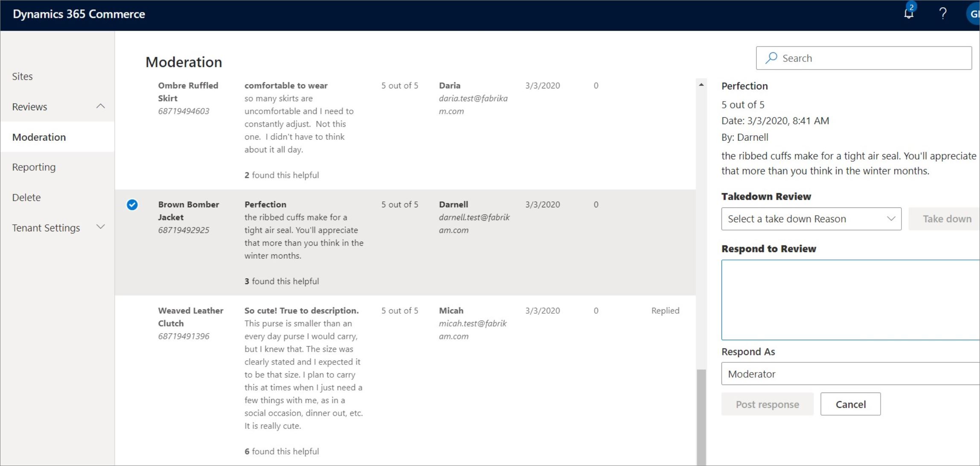Open the help question mark icon
The image size is (980, 466).
pos(943,14)
